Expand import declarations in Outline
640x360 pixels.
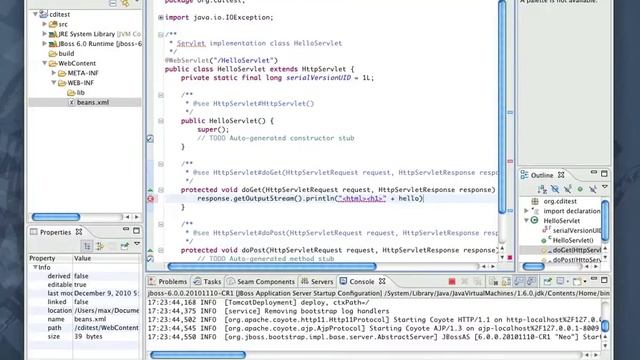coord(526,211)
